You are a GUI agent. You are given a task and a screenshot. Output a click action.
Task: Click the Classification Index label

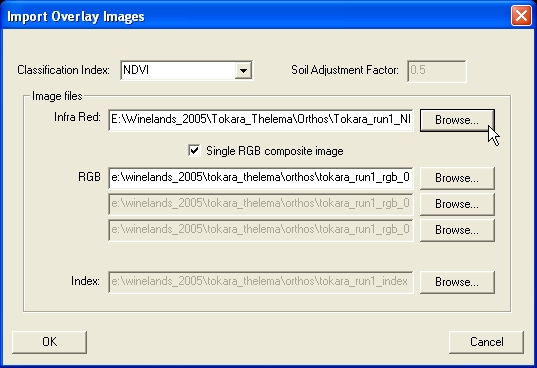click(x=63, y=70)
